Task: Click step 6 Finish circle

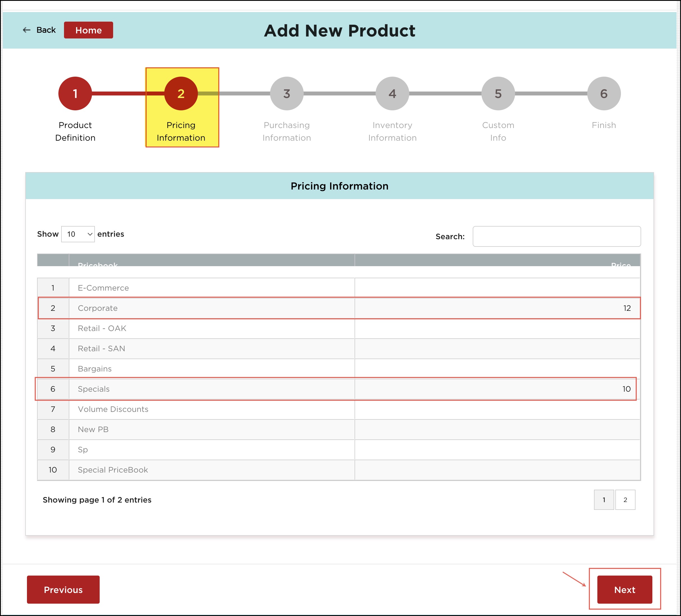Action: coord(604,93)
